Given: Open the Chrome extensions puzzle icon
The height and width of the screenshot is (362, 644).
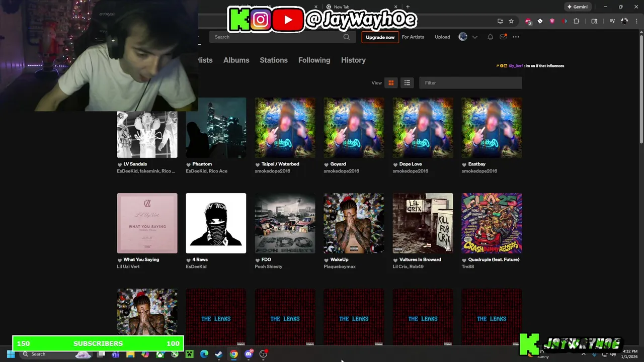Looking at the screenshot, I should coord(577,21).
